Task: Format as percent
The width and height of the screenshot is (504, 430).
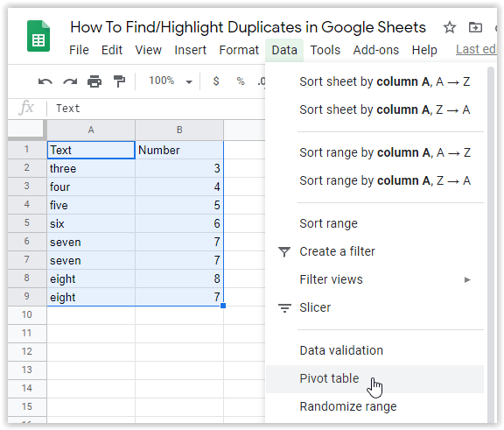Action: pyautogui.click(x=241, y=81)
